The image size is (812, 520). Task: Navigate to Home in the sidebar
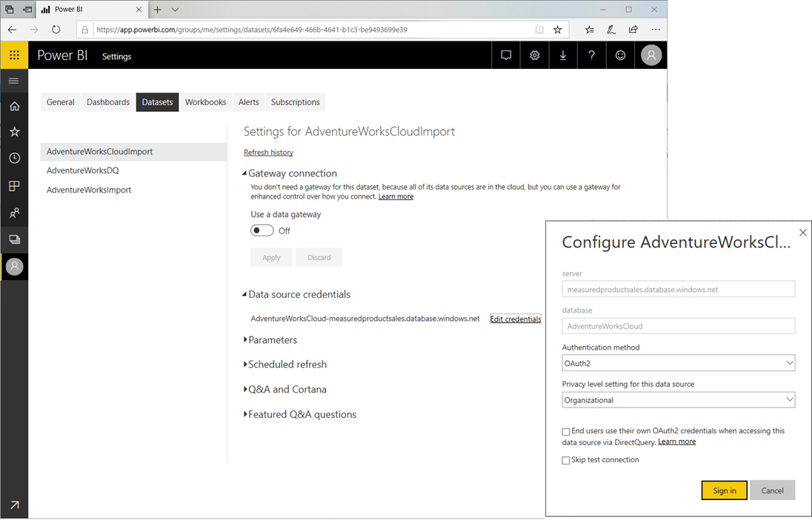point(14,106)
